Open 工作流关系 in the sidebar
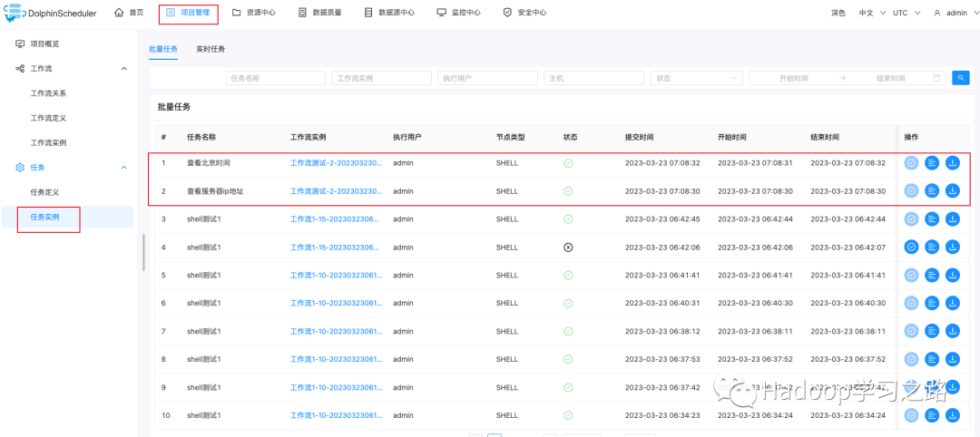980x437 pixels. [48, 93]
